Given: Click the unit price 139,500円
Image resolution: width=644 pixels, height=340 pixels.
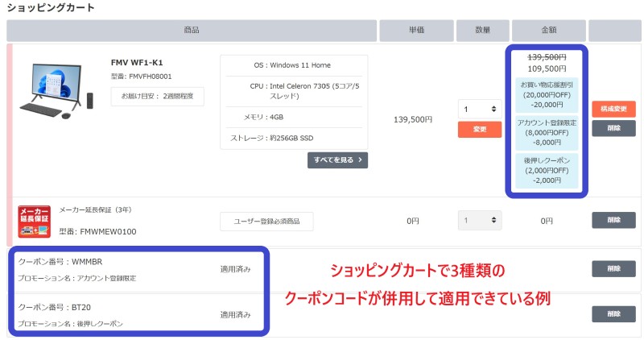Looking at the screenshot, I should tap(413, 119).
